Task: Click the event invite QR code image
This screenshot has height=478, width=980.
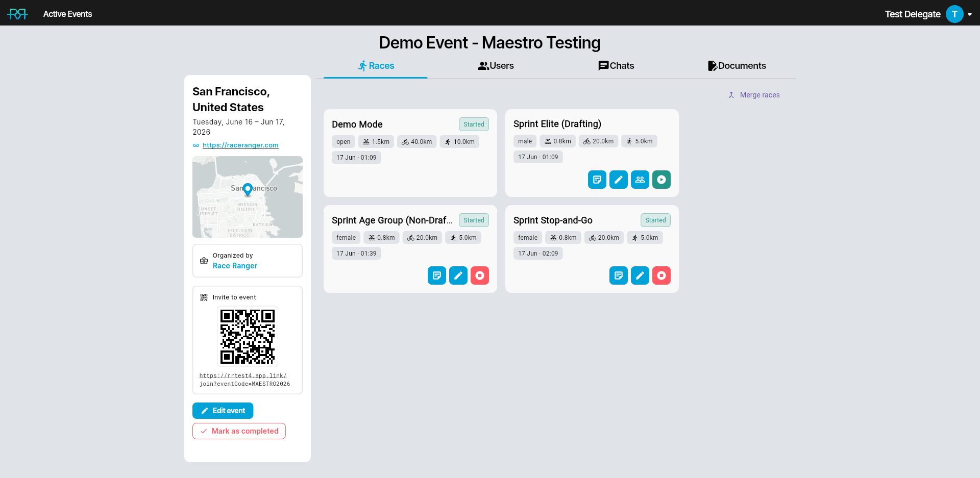Action: pyautogui.click(x=248, y=337)
